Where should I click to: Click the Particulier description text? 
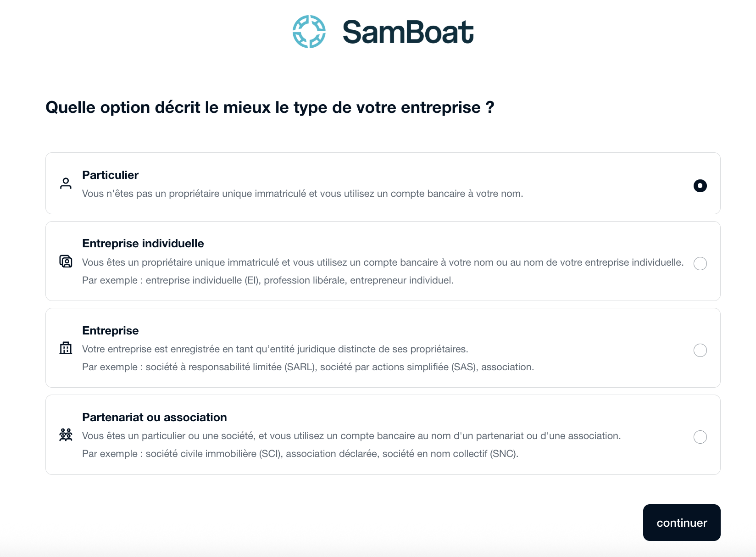click(x=302, y=194)
